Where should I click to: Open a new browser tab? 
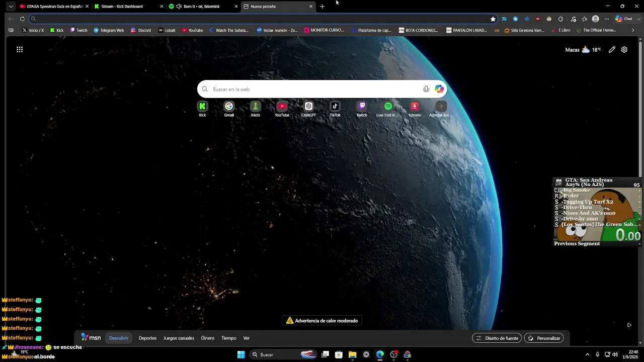323,7
